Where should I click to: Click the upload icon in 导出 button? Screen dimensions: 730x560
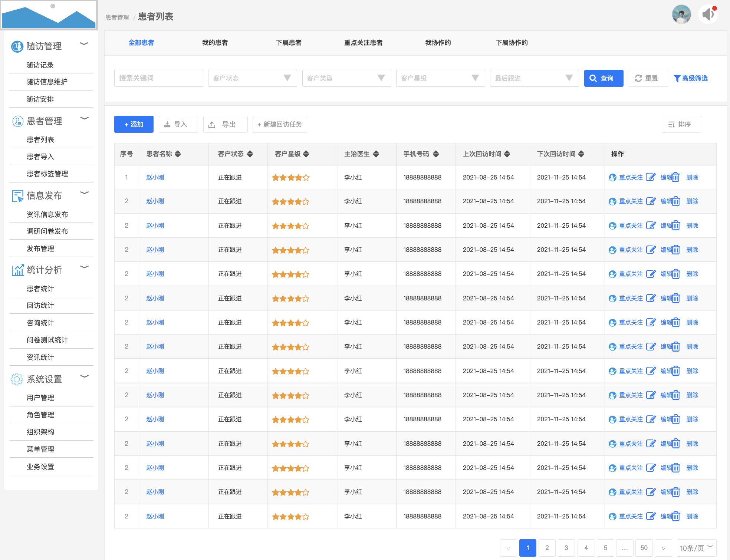coord(212,125)
